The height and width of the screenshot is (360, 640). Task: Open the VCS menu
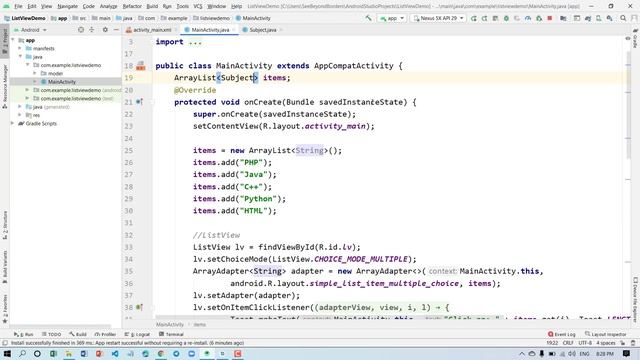coord(198,6)
